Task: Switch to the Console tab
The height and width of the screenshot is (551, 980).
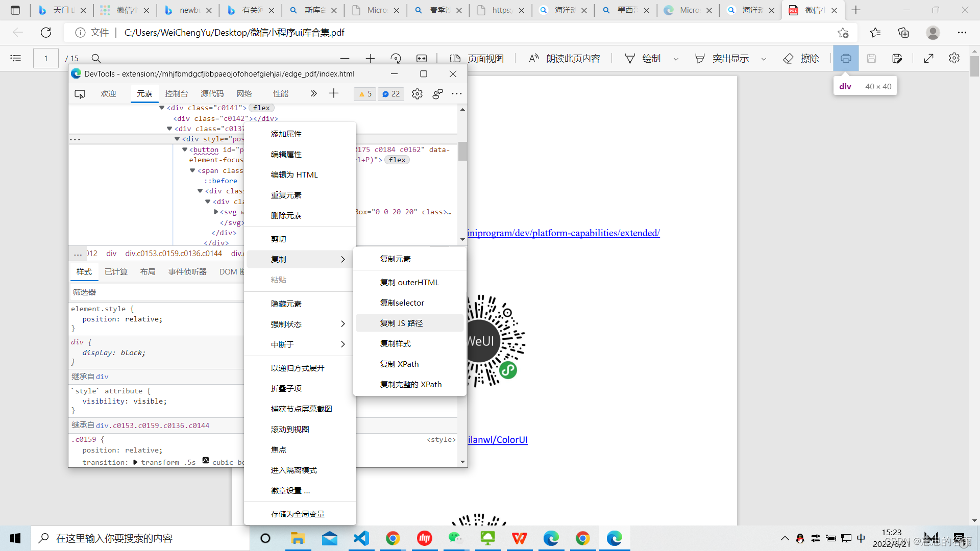Action: coord(177,94)
